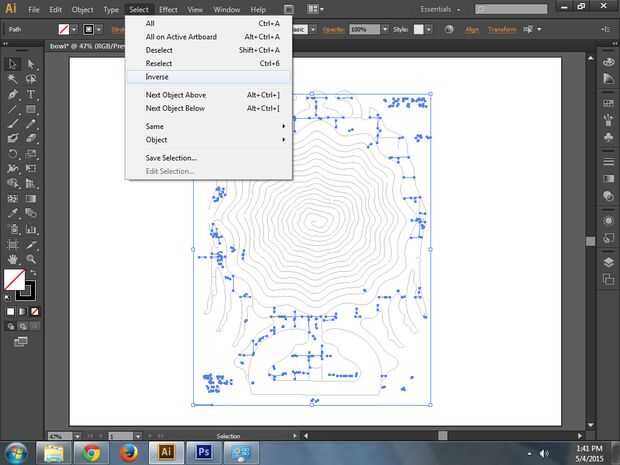620x465 pixels.
Task: Click the Style swatch in control bar
Action: coord(418,29)
